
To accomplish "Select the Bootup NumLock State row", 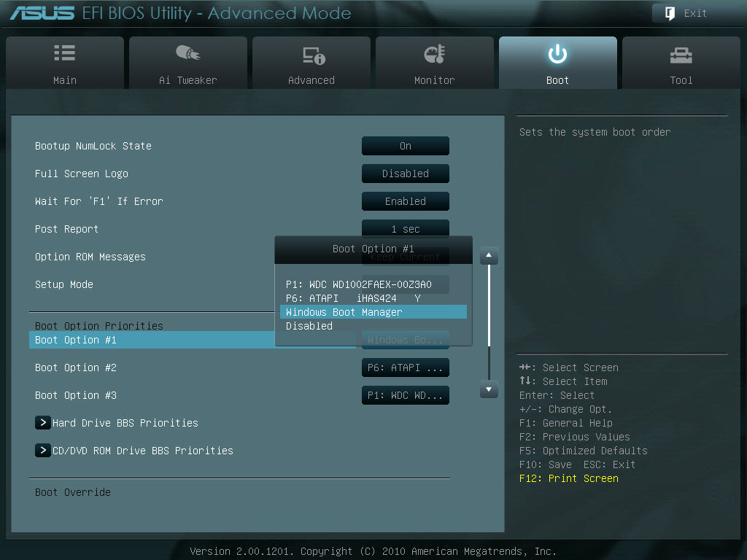I will (239, 146).
